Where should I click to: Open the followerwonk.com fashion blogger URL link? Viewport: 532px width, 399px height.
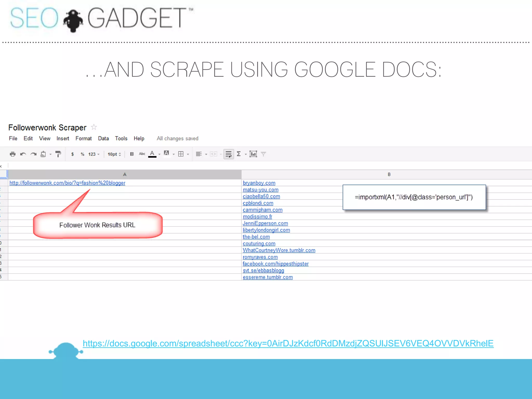tap(67, 183)
